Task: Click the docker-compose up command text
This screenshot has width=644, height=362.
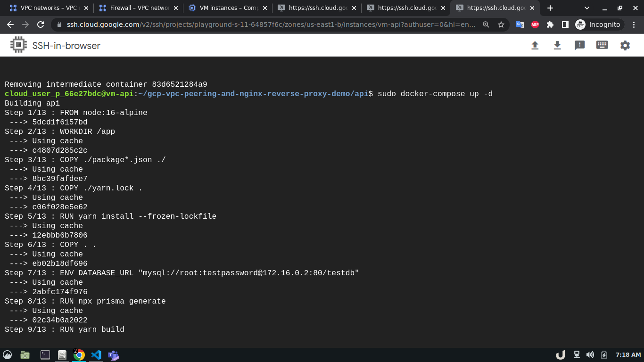Action: (435, 94)
